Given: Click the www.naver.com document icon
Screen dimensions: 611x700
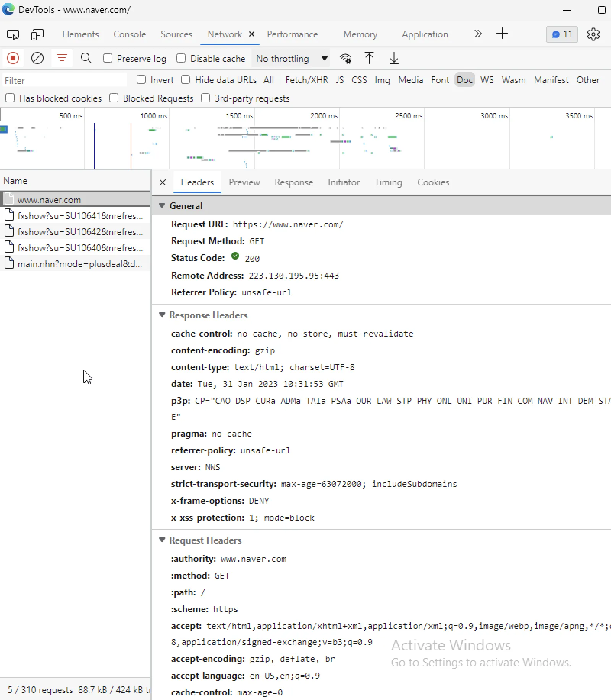Looking at the screenshot, I should coord(9,199).
